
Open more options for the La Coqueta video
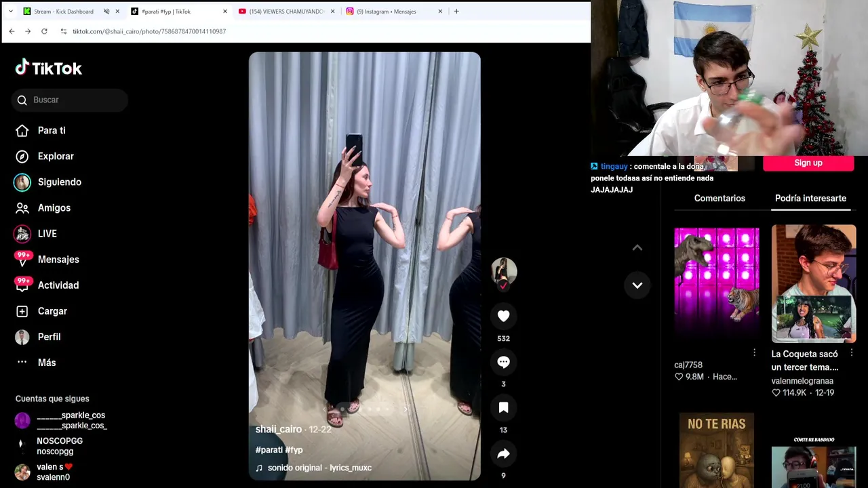tap(852, 352)
